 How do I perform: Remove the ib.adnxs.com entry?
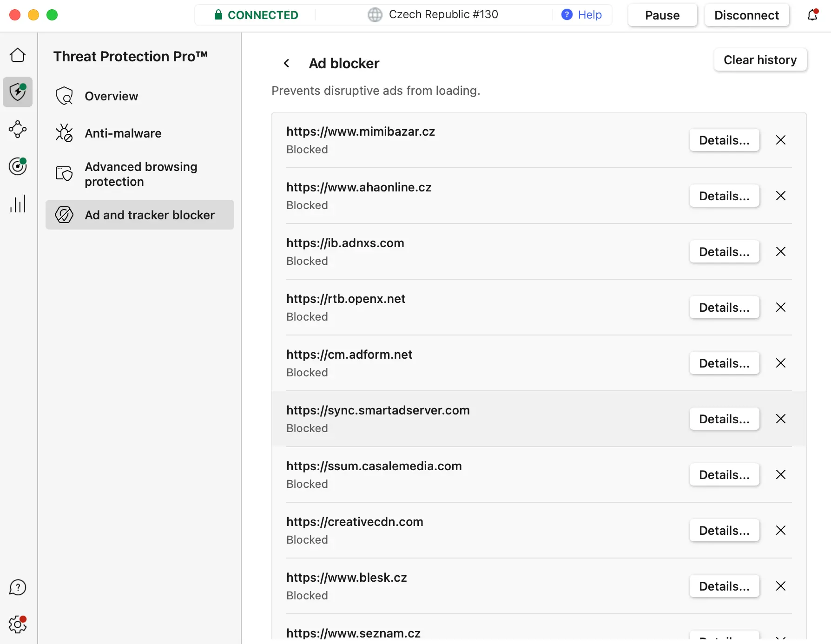click(781, 252)
